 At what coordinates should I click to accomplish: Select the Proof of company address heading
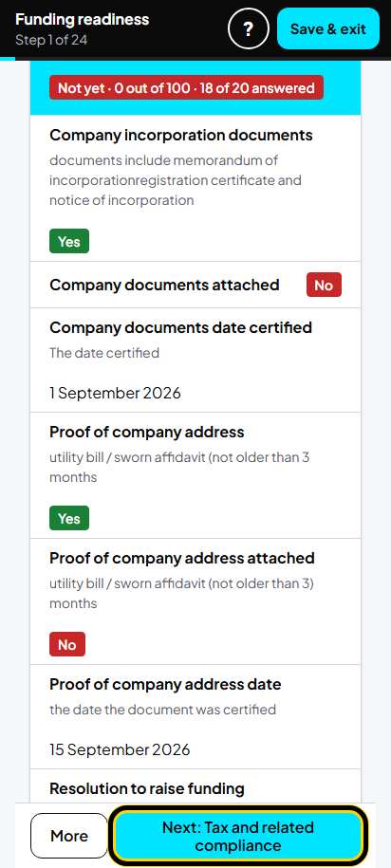(147, 432)
